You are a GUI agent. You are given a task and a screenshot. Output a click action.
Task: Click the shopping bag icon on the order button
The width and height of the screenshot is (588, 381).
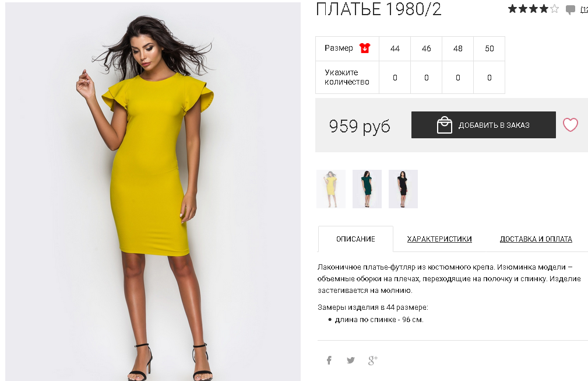click(445, 125)
